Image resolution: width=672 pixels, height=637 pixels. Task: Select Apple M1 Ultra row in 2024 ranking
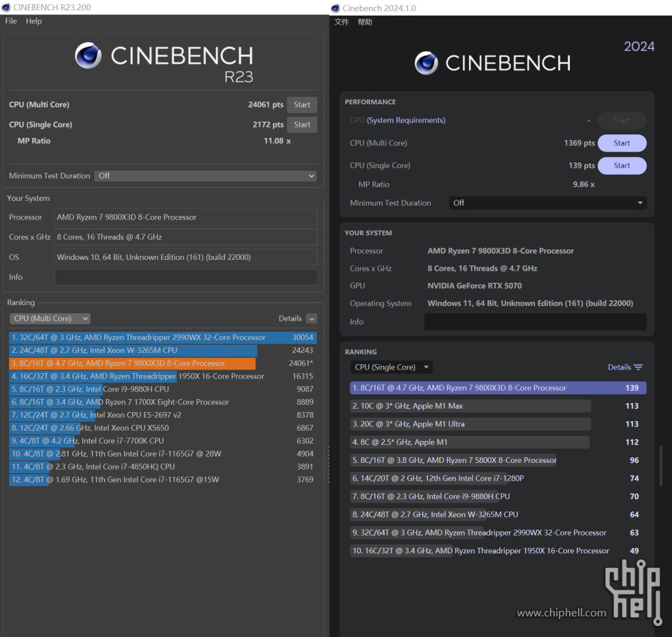tap(498, 424)
